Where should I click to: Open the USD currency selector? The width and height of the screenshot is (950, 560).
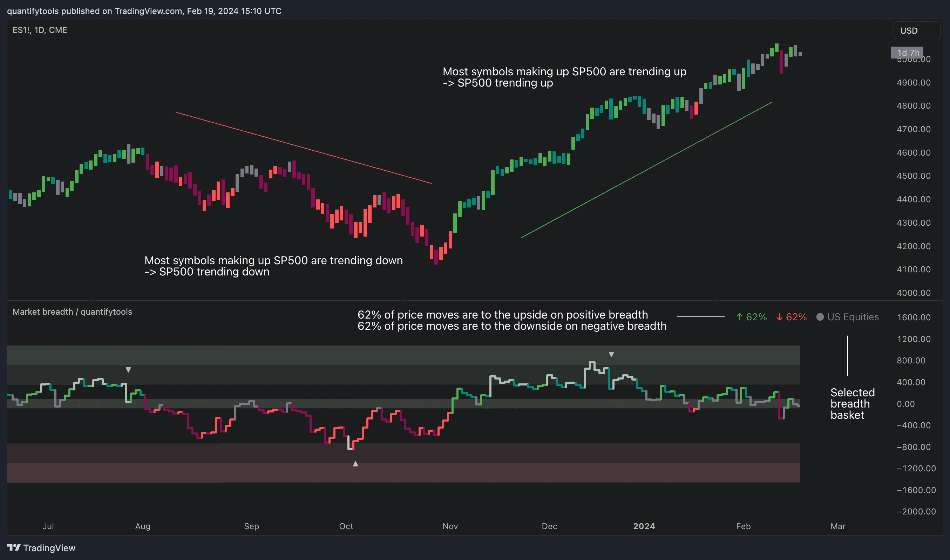click(916, 30)
